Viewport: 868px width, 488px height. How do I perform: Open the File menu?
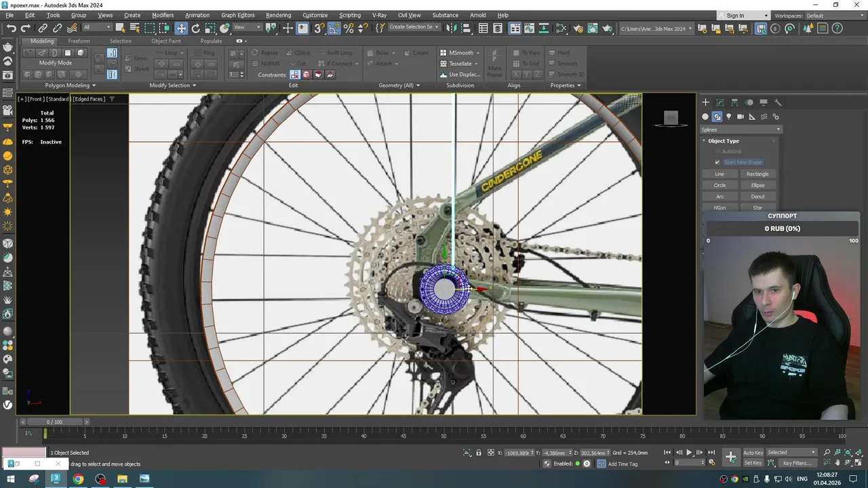coord(9,15)
